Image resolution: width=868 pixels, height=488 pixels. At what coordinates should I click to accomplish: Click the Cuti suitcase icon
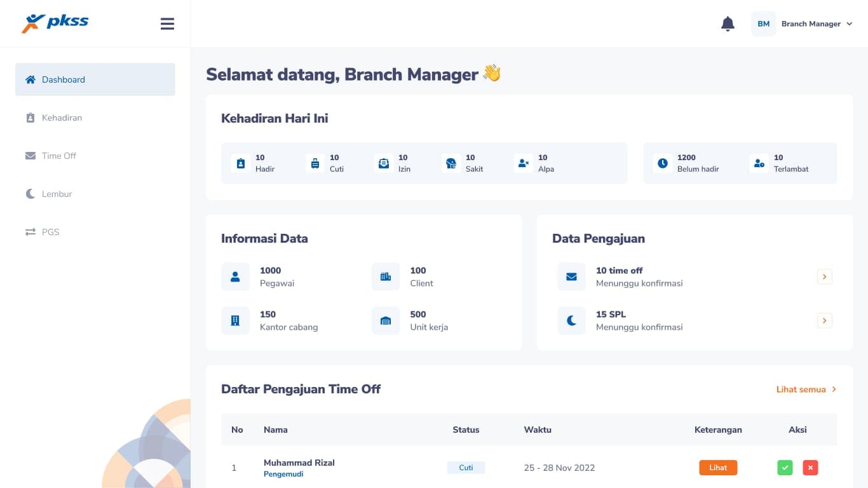tap(315, 163)
